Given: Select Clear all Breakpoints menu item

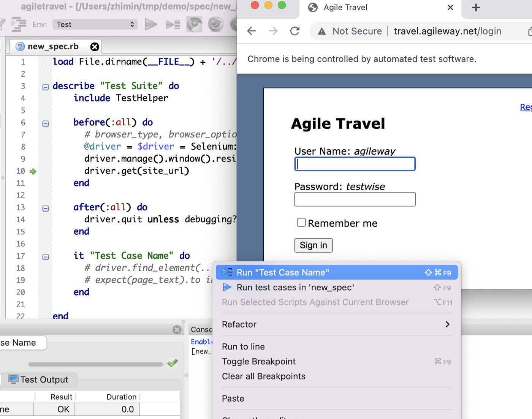Looking at the screenshot, I should 337,376.
